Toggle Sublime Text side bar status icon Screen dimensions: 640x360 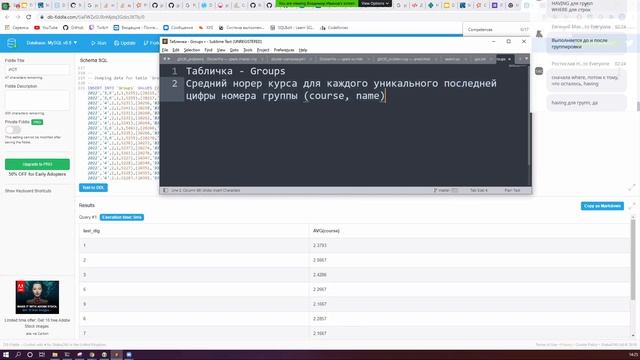[x=165, y=190]
